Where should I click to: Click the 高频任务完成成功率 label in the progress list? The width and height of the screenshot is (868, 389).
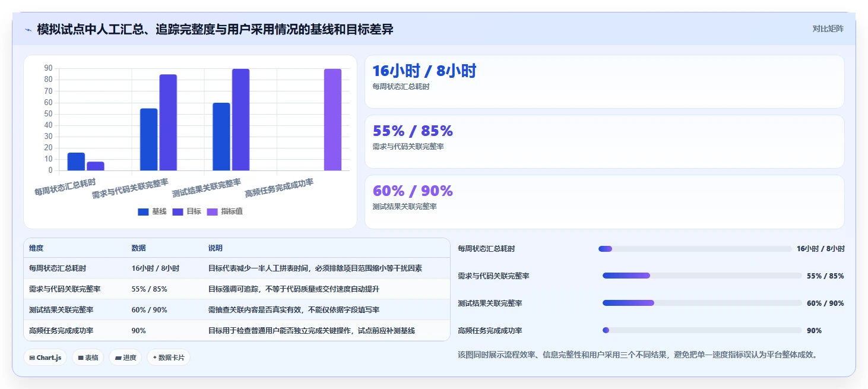(490, 331)
